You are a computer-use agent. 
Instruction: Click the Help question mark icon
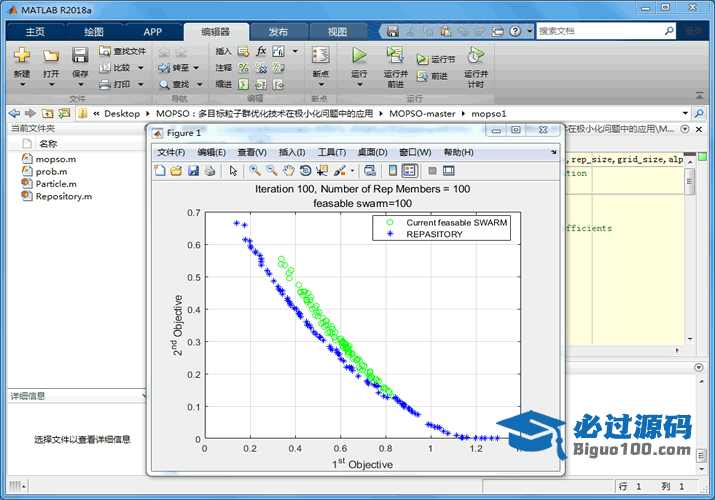point(515,31)
